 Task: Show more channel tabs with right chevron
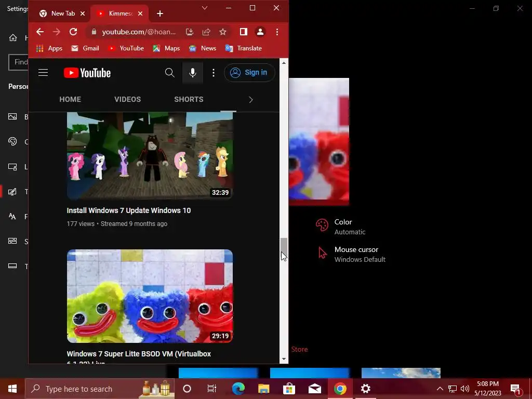251,99
